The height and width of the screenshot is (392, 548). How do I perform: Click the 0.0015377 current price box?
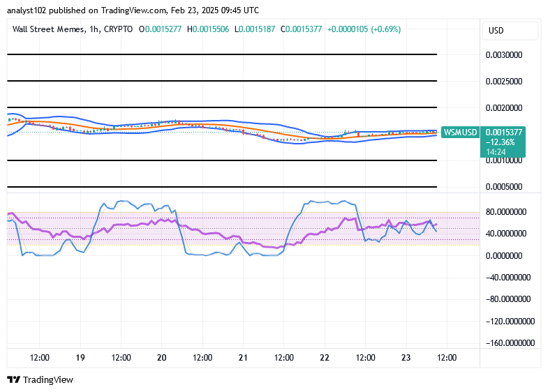pos(503,133)
